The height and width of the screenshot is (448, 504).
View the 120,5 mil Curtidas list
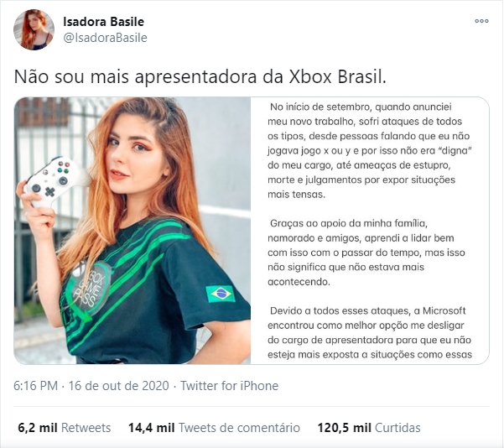369,428
